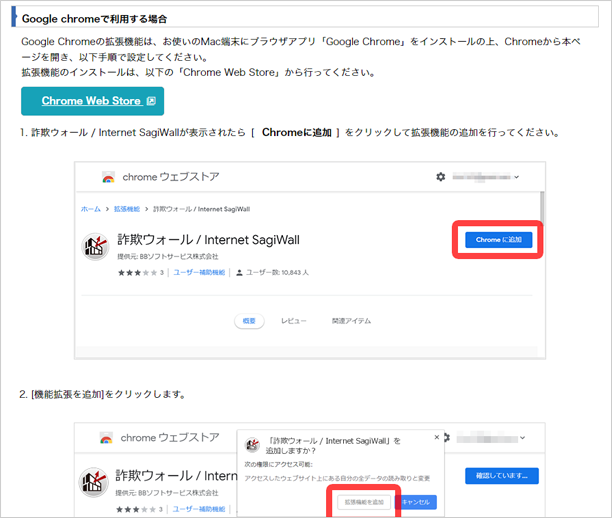The height and width of the screenshot is (518, 612).
Task: Click the user count person icon
Action: point(240,271)
